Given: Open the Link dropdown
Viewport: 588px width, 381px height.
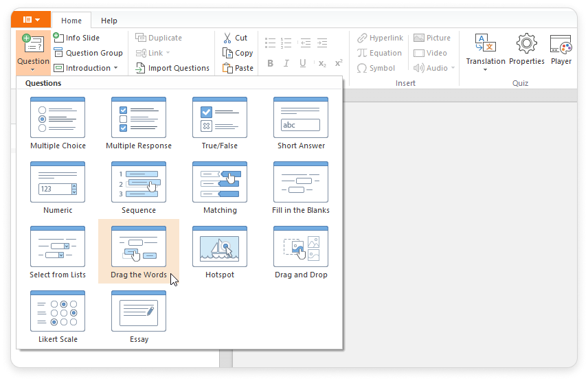Looking at the screenshot, I should click(x=152, y=53).
